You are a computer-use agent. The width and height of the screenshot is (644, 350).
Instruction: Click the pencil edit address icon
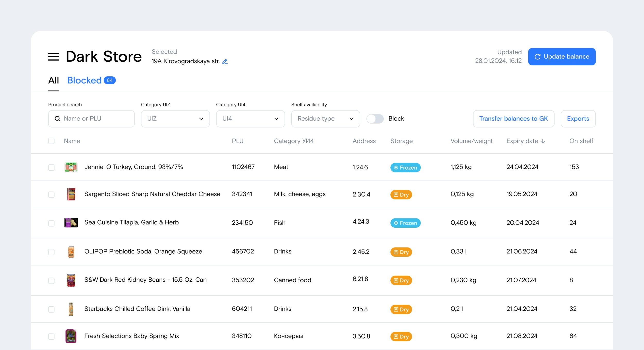225,61
